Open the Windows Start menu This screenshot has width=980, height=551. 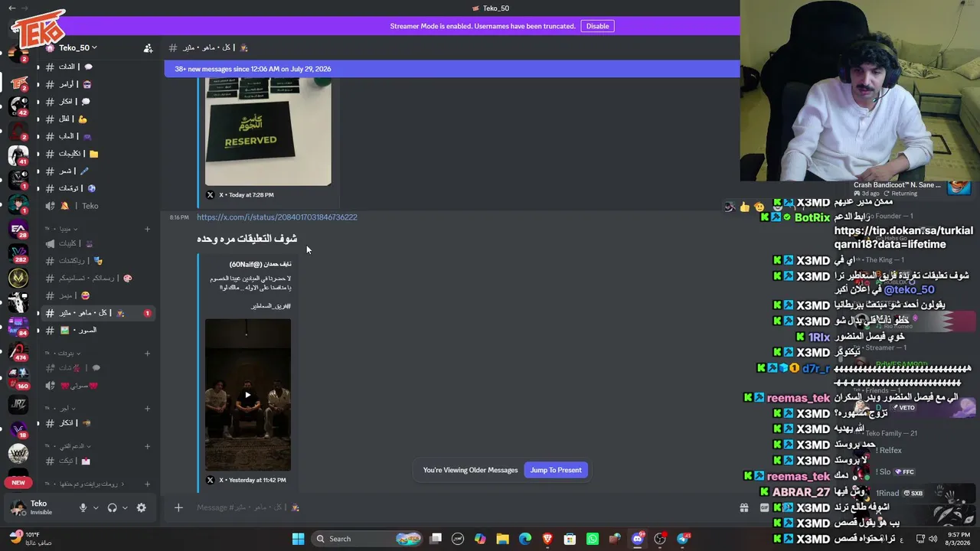click(298, 539)
